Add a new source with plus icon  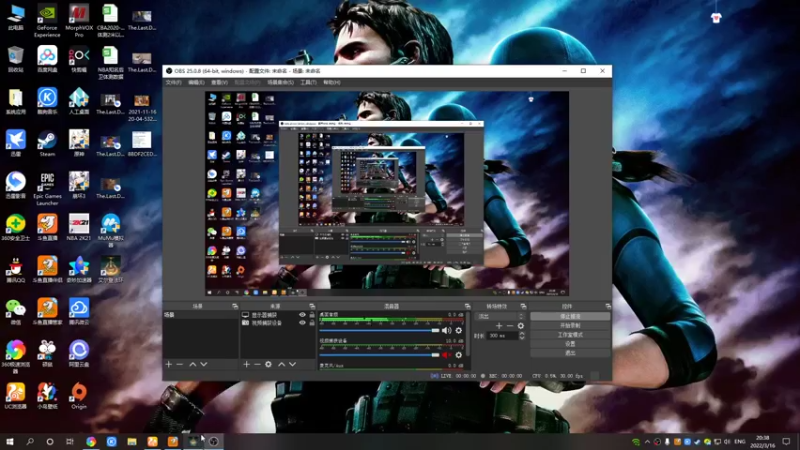pyautogui.click(x=246, y=364)
